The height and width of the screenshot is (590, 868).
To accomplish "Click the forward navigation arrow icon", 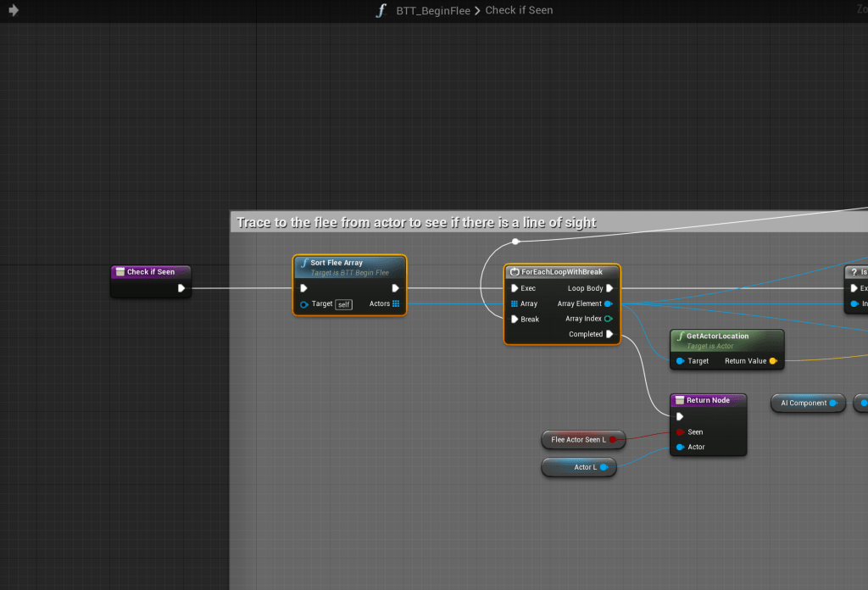I will tap(14, 11).
